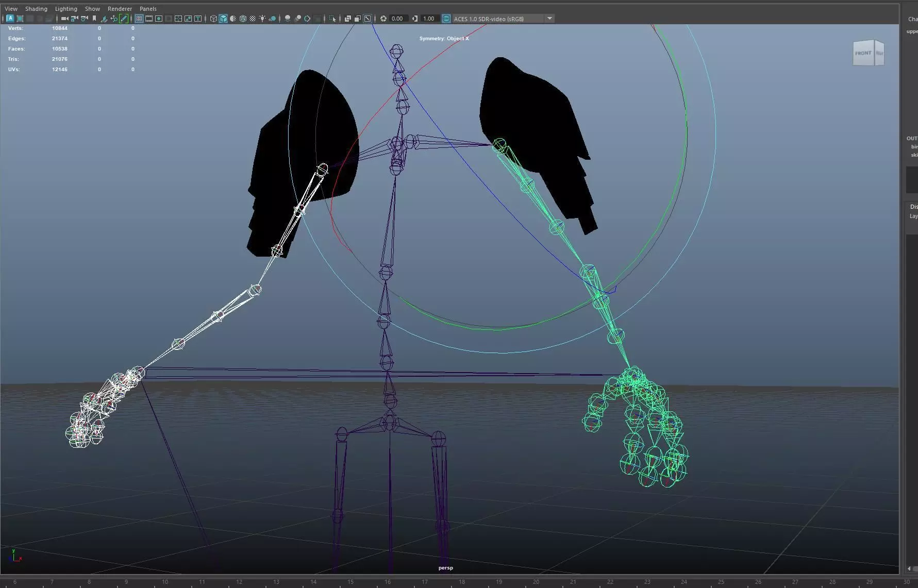Click the Safe Action icon
This screenshot has width=918, height=588.
(188, 19)
